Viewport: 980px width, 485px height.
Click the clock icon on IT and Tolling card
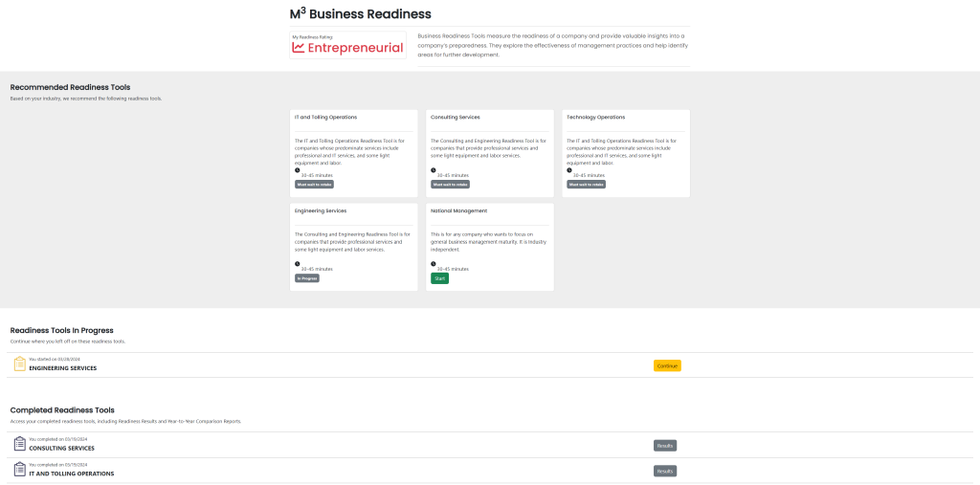coord(298,170)
